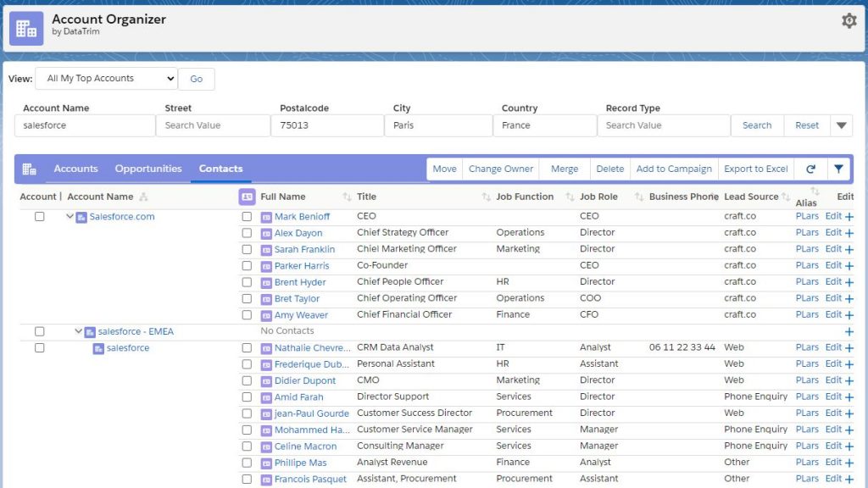Focus the City field showing Paris
The height and width of the screenshot is (488, 868).
coord(438,125)
